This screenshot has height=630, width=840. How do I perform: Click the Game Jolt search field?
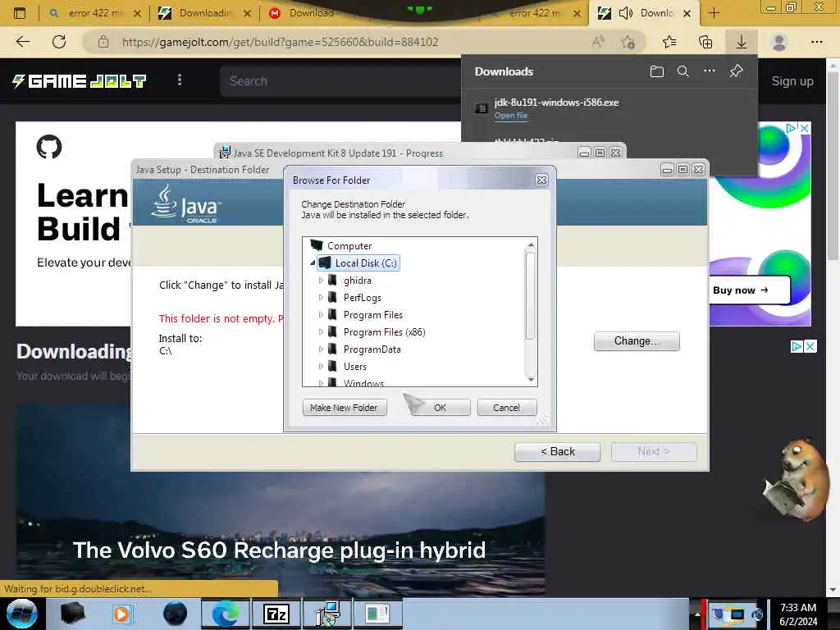(x=342, y=81)
